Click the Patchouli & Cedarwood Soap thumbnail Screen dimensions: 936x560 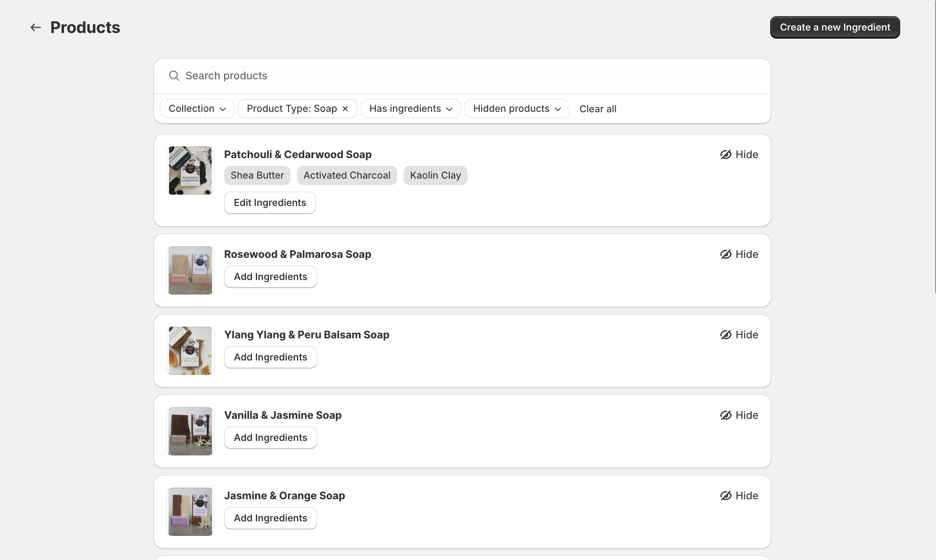pos(190,171)
